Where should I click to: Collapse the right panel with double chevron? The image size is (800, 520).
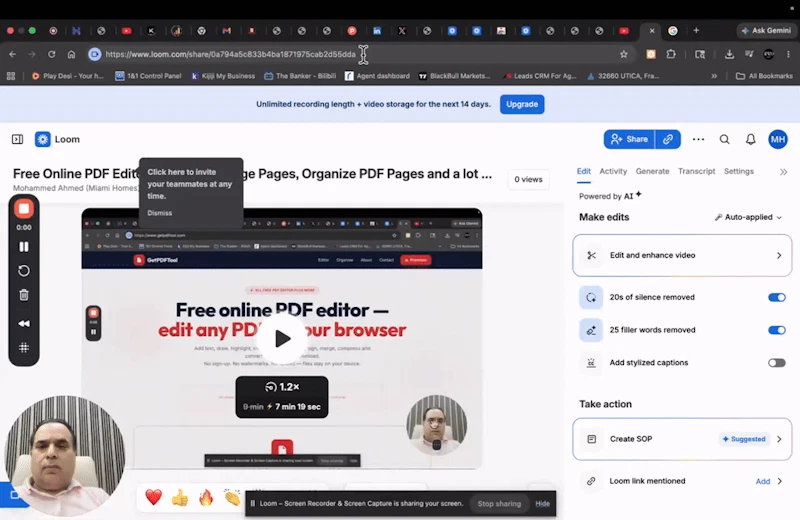tap(783, 172)
